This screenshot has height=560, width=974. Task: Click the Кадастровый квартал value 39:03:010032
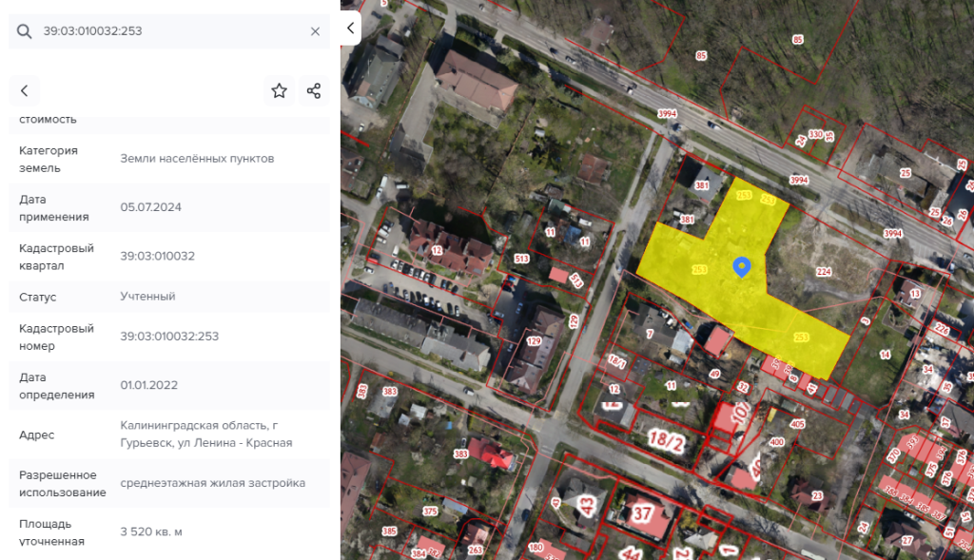point(157,257)
